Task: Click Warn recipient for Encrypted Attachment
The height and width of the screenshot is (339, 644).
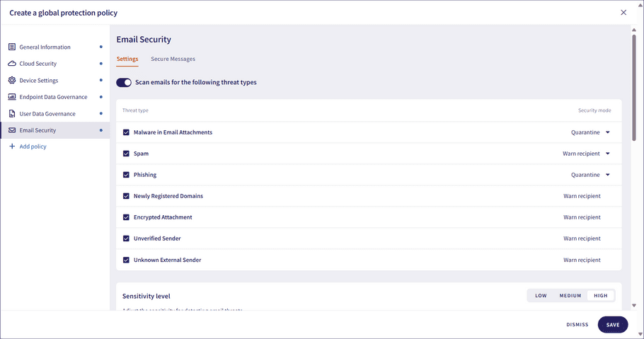Action: 582,217
